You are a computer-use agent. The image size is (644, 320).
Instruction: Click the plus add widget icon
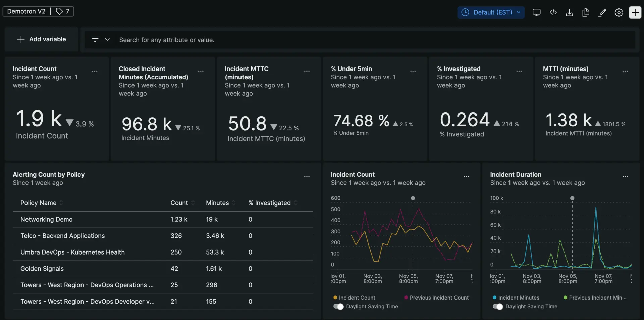point(635,13)
